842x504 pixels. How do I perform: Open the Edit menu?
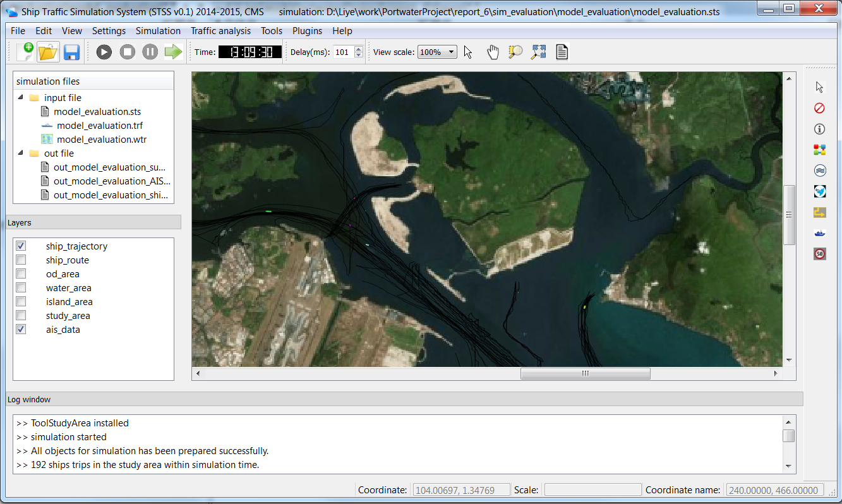[x=44, y=30]
